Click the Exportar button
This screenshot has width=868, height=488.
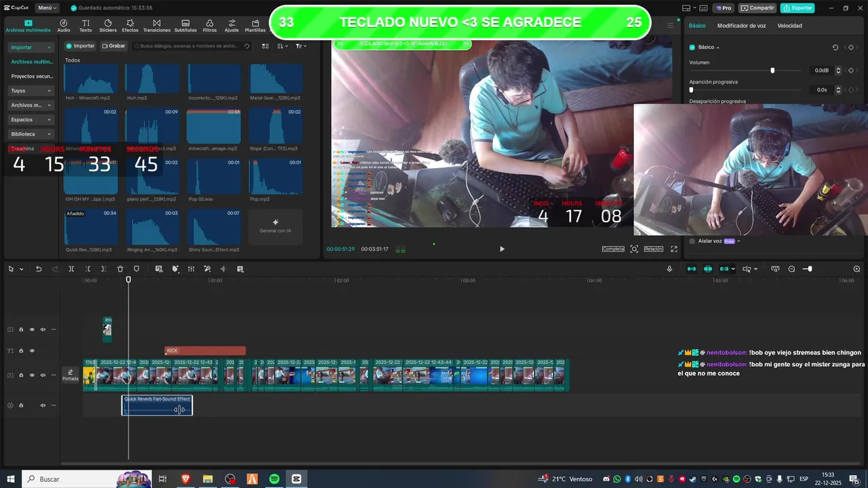coord(797,8)
